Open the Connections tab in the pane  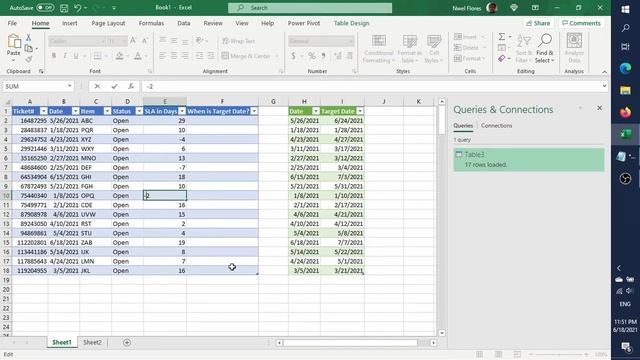point(496,126)
